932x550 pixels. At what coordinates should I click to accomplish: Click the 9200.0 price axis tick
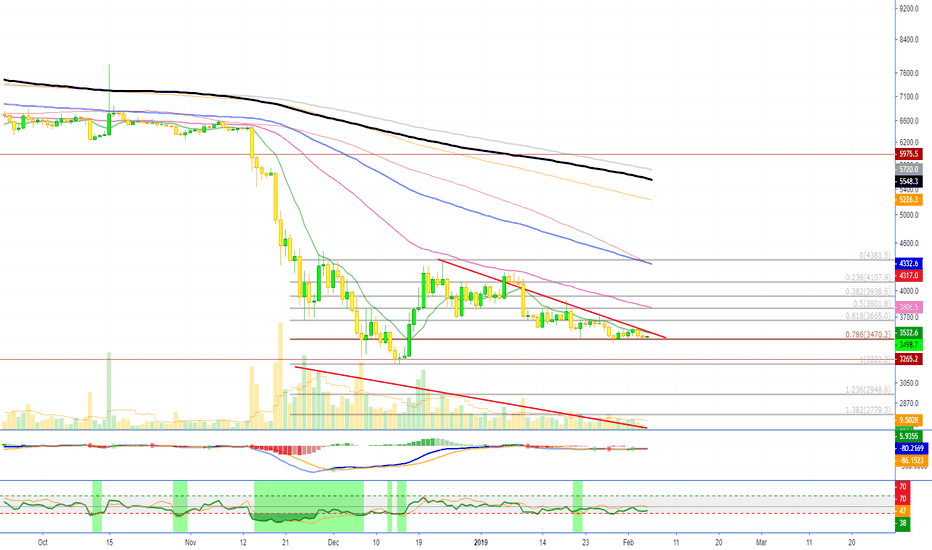tap(909, 9)
